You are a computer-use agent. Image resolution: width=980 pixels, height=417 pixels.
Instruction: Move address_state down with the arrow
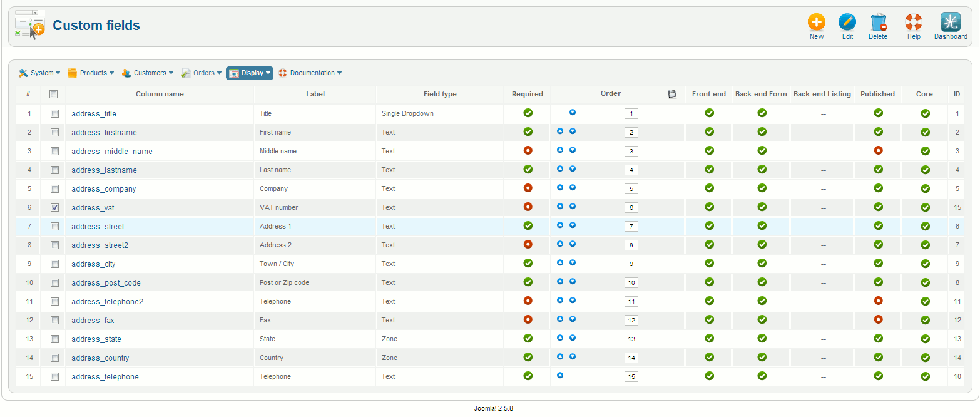click(x=573, y=338)
